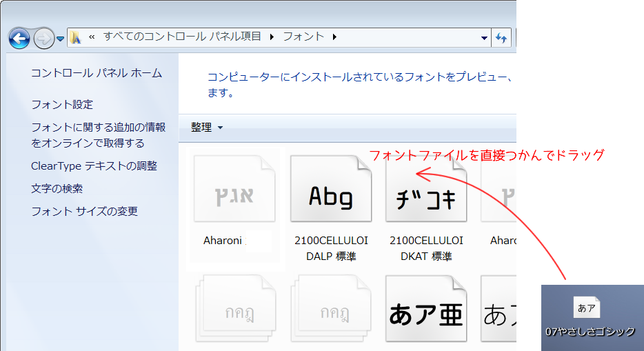This screenshot has height=351, width=644.
Task: Open the 整理 dropdown menu
Action: (x=207, y=128)
